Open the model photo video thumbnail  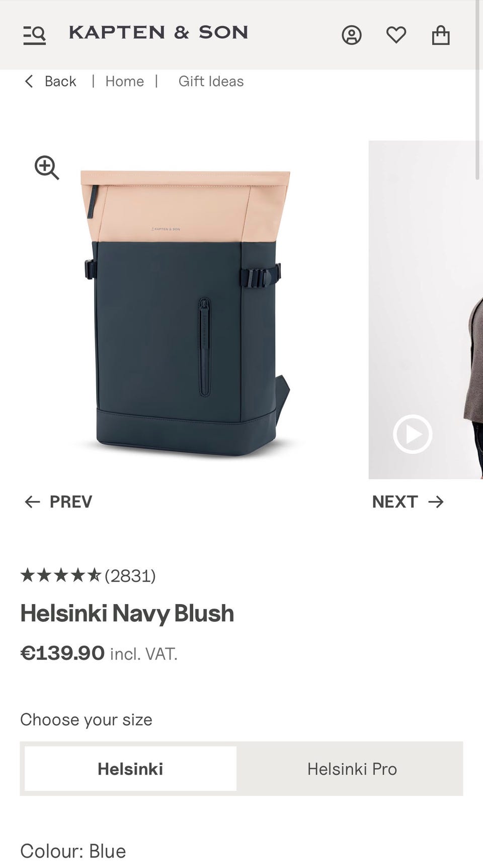click(426, 310)
